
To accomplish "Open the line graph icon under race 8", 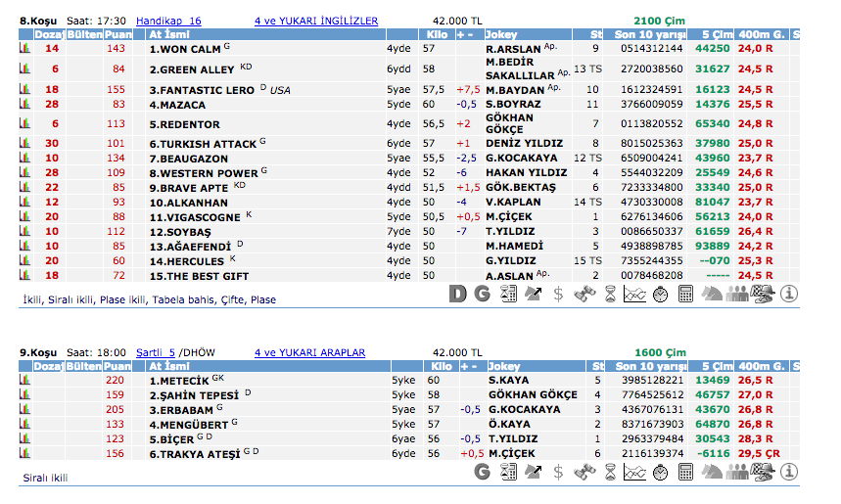I will point(635,293).
